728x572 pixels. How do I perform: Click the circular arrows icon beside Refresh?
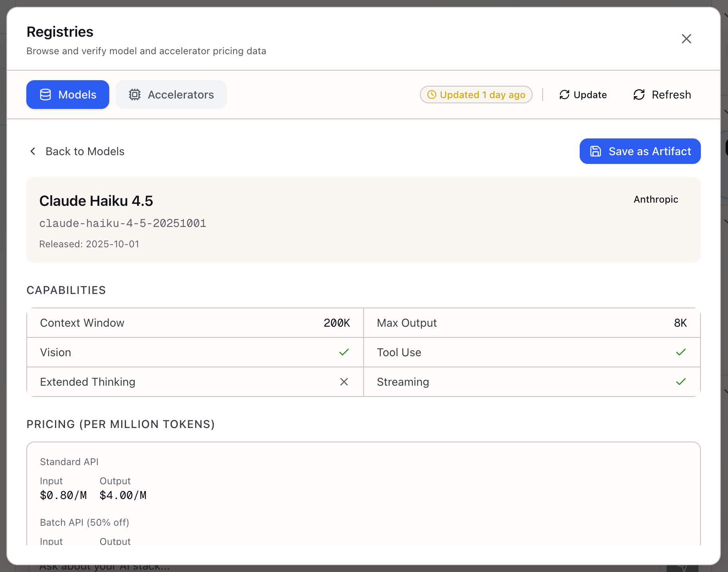tap(639, 95)
